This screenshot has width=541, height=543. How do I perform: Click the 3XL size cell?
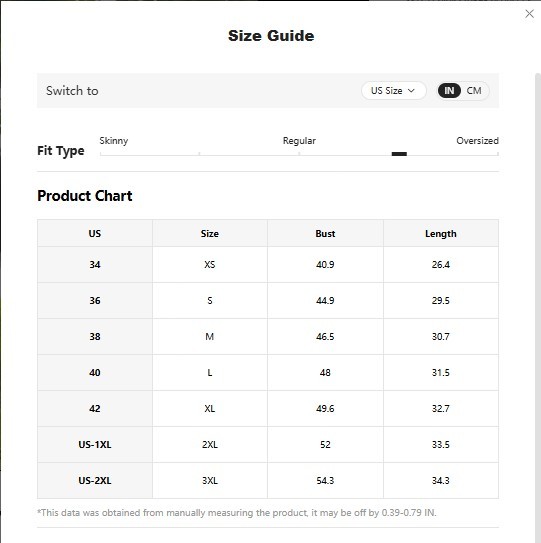click(x=210, y=481)
